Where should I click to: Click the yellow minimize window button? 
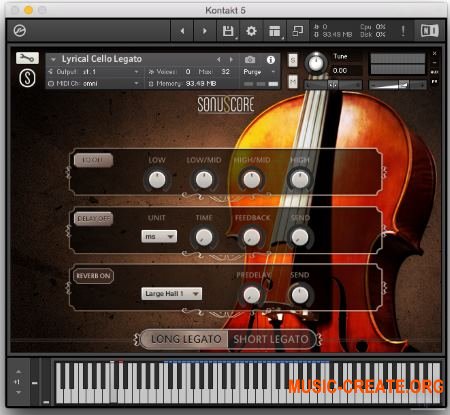(x=28, y=10)
